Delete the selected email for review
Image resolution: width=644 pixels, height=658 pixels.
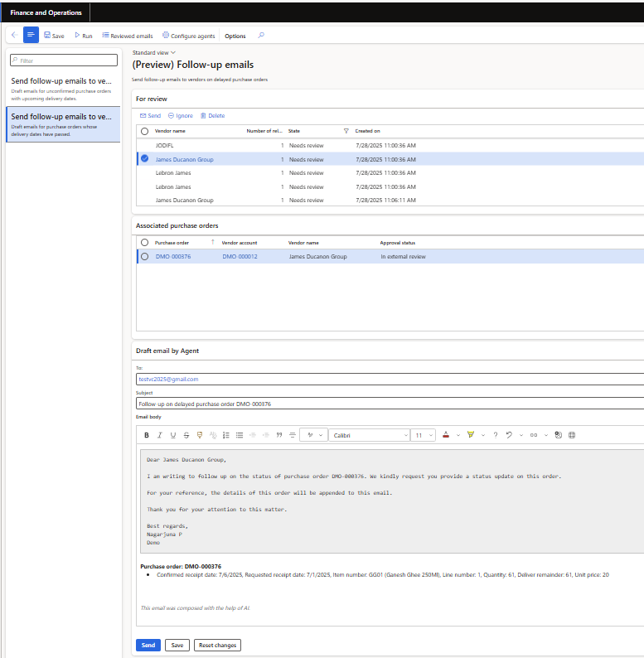click(212, 116)
